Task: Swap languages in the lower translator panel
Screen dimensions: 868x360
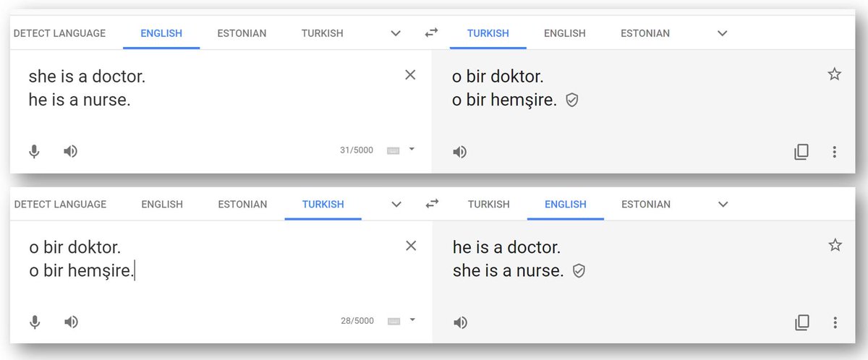Action: click(x=432, y=204)
